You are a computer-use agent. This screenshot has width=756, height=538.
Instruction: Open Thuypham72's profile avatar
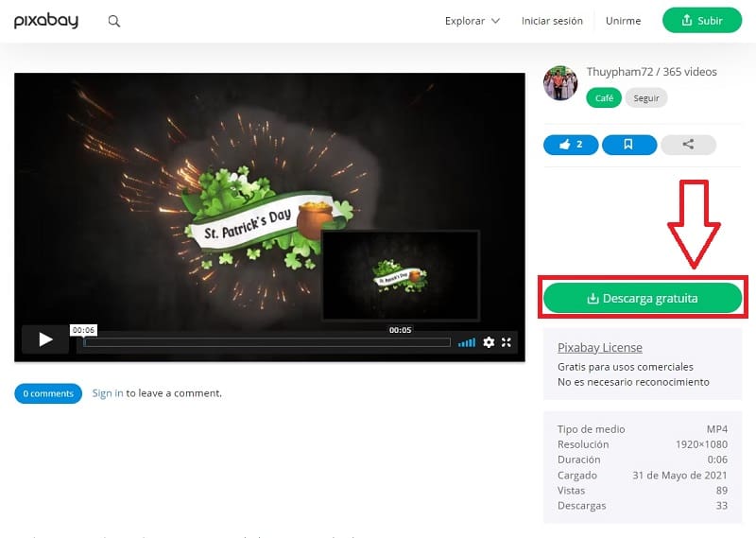pos(560,83)
